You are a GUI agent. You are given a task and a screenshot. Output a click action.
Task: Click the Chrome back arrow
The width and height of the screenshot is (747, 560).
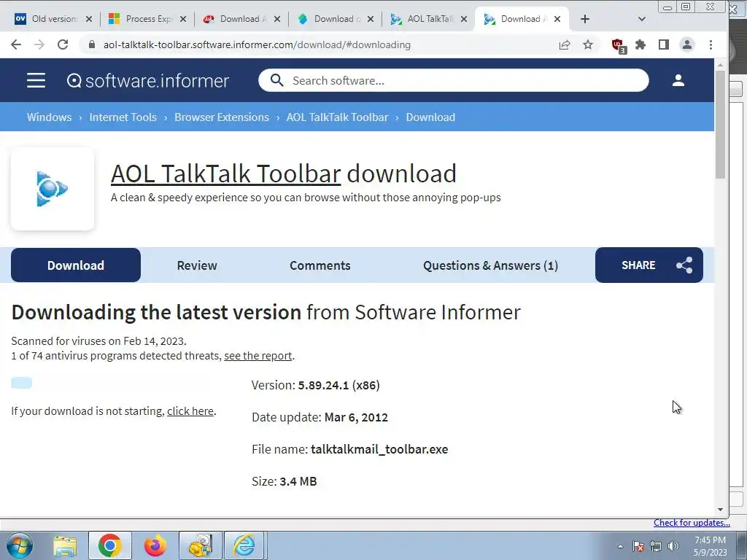coord(16,44)
